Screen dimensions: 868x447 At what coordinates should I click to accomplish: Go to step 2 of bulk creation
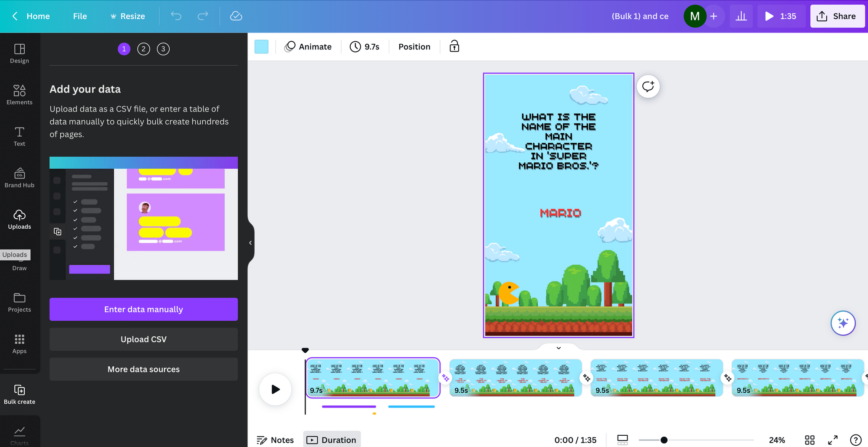tap(143, 49)
